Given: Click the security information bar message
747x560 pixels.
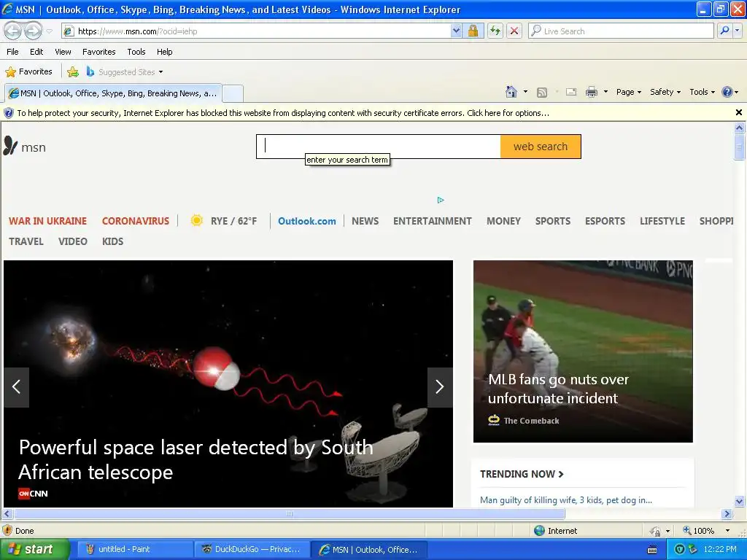Looking at the screenshot, I should [x=283, y=113].
